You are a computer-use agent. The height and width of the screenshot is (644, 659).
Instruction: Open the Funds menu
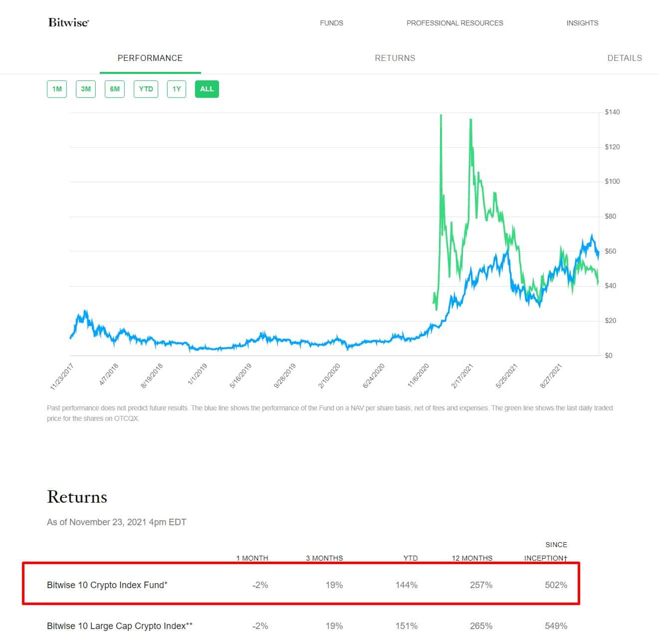point(331,23)
